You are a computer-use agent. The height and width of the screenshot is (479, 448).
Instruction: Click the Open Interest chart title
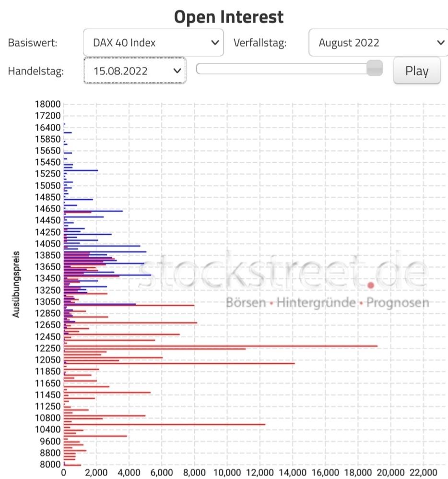[229, 16]
